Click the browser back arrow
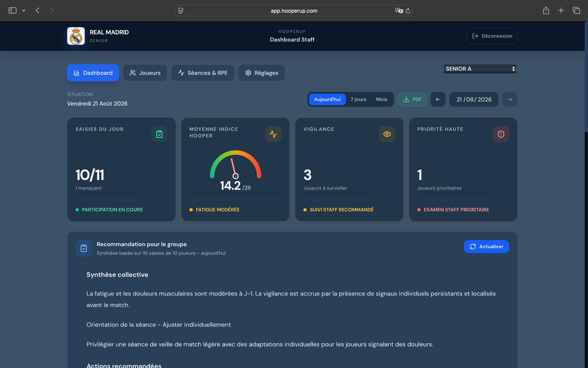 pos(37,11)
